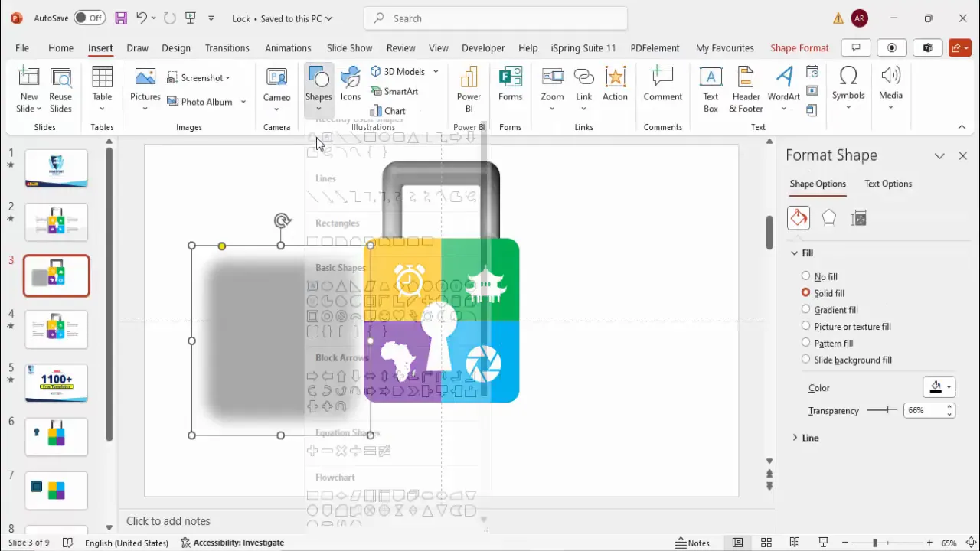Click the Save icon in title bar
The image size is (980, 551).
121,18
